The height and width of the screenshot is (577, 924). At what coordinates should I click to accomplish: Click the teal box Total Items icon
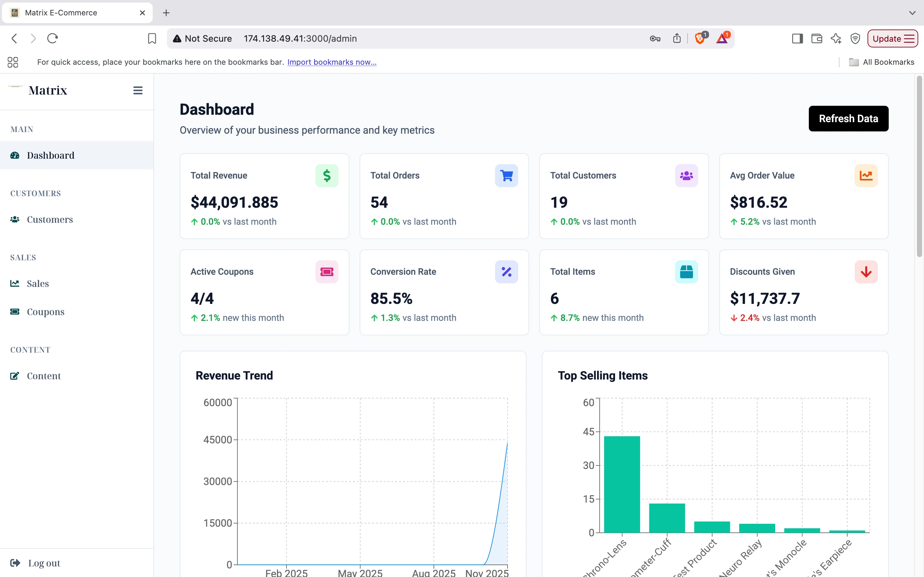(x=686, y=272)
